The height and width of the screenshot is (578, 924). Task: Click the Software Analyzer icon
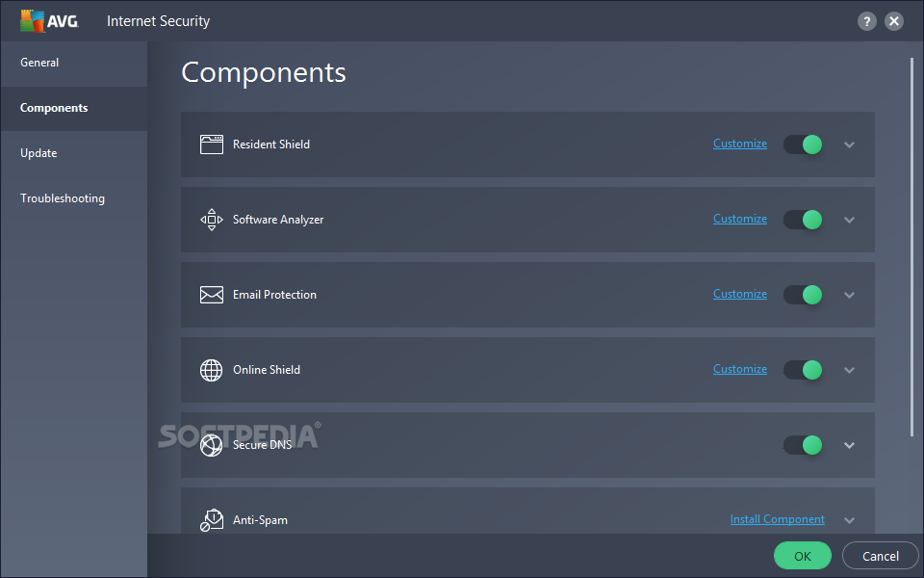[x=212, y=220]
